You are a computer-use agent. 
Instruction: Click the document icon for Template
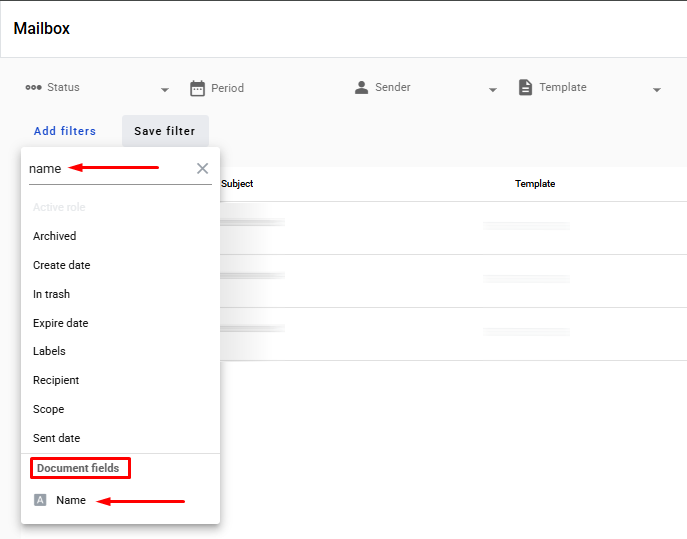click(x=525, y=87)
